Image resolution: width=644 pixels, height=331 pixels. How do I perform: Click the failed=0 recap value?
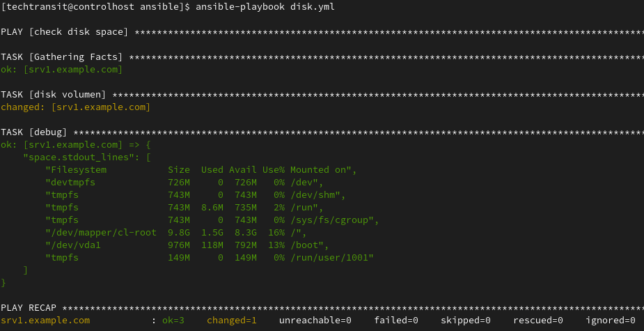point(396,321)
